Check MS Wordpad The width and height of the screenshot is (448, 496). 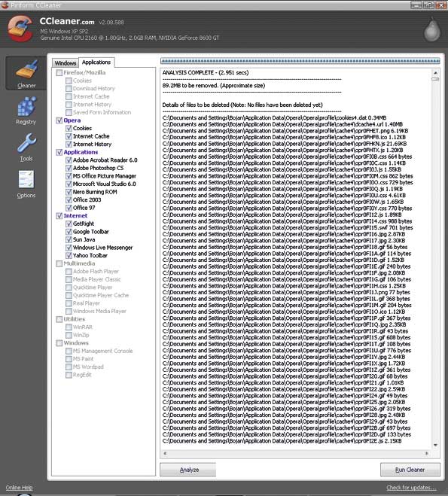coord(69,367)
